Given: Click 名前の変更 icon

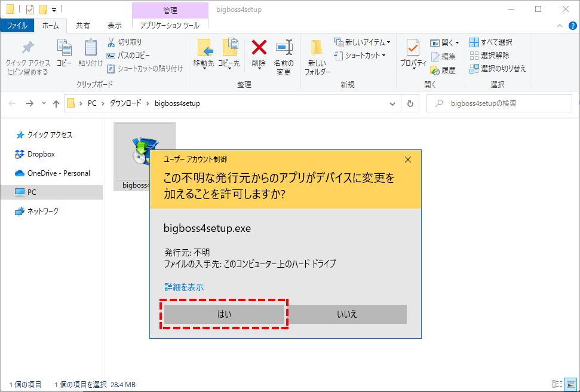Looking at the screenshot, I should 284,57.
